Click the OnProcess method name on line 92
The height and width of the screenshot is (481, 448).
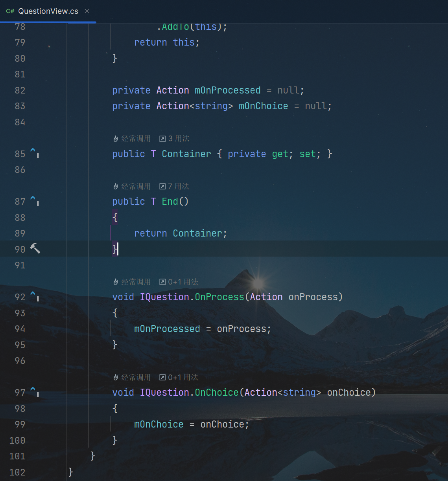219,297
